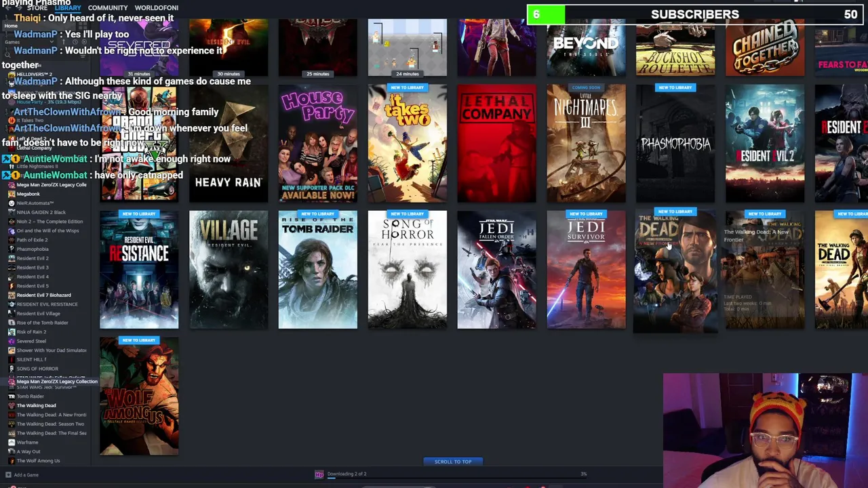
Task: Select The Walking Dead: The Final Season entry
Action: pyautogui.click(x=52, y=433)
